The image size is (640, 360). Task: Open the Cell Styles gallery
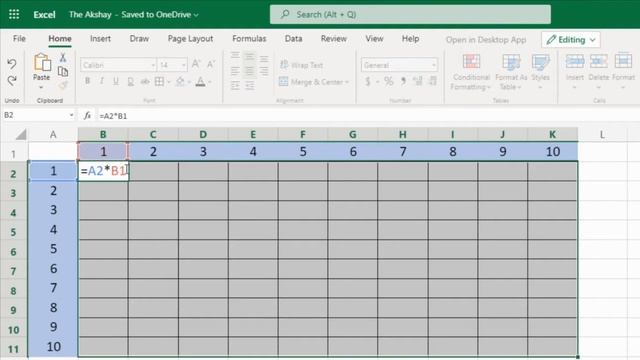coord(540,72)
